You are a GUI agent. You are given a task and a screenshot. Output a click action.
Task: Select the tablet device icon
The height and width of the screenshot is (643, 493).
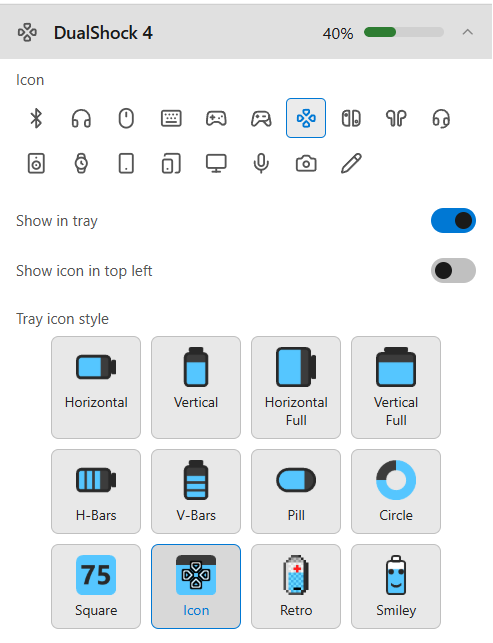(126, 164)
